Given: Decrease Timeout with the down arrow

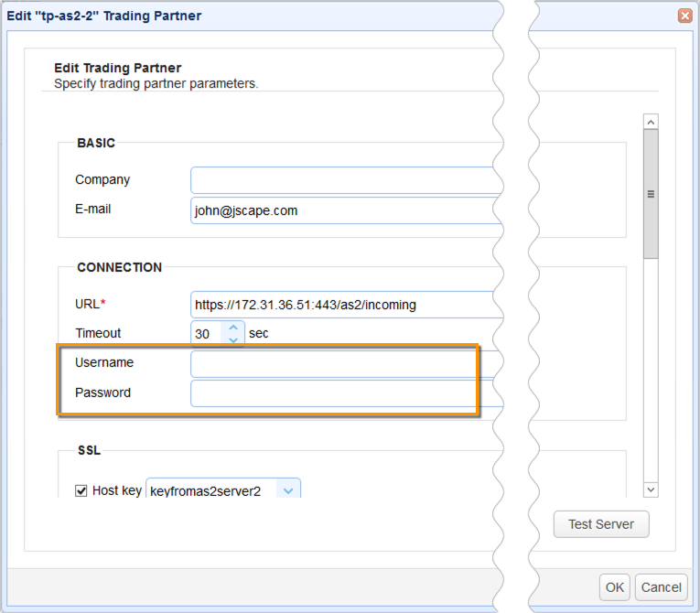Looking at the screenshot, I should 233,340.
